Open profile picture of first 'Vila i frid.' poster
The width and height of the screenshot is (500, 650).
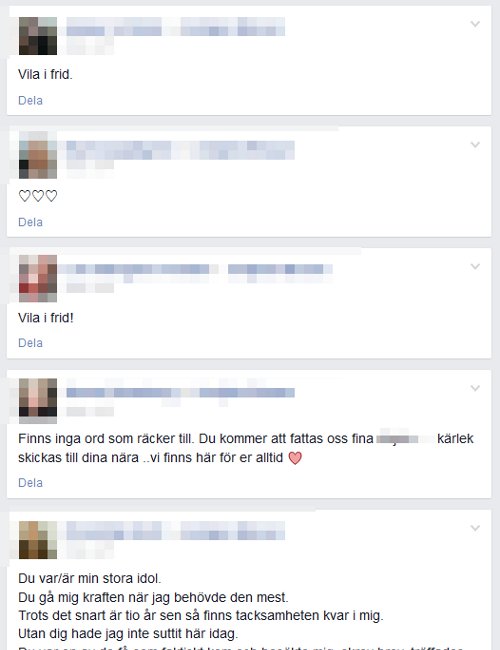pyautogui.click(x=38, y=36)
